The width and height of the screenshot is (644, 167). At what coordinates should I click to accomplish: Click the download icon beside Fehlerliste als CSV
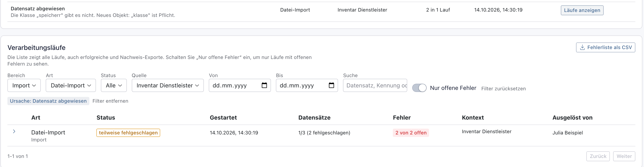(x=582, y=47)
